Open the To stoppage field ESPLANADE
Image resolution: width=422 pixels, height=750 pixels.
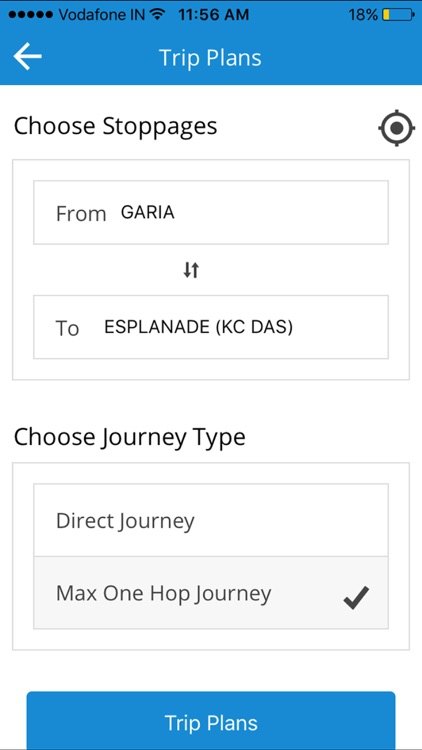211,327
